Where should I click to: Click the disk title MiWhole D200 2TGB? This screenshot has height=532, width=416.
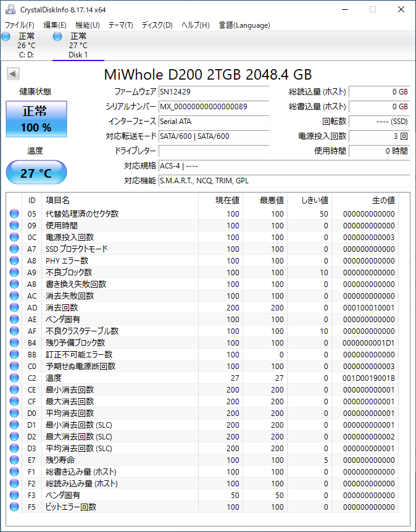click(x=207, y=74)
